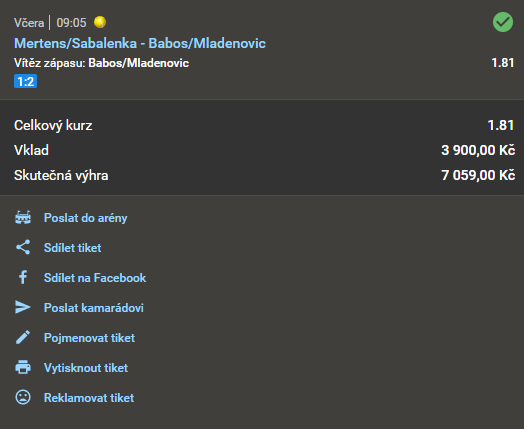The image size is (524, 429).
Task: Select Pojmenovat tiket
Action: [x=90, y=338]
